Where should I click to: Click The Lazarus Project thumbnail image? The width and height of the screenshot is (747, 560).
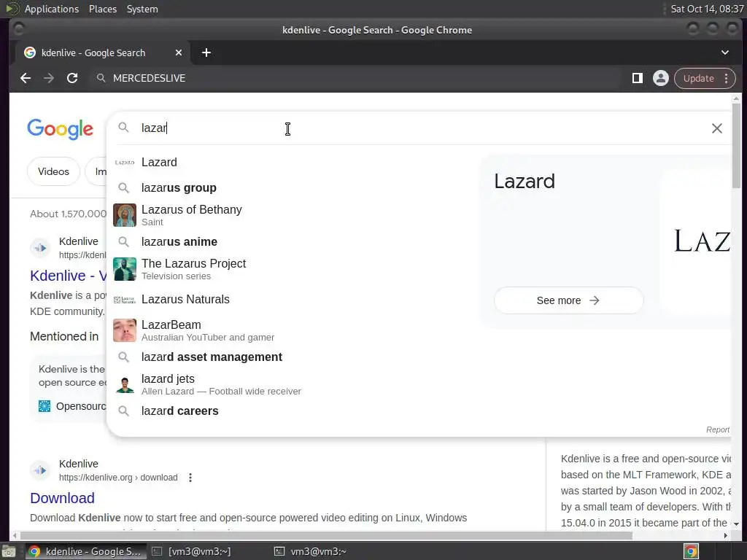pyautogui.click(x=124, y=269)
